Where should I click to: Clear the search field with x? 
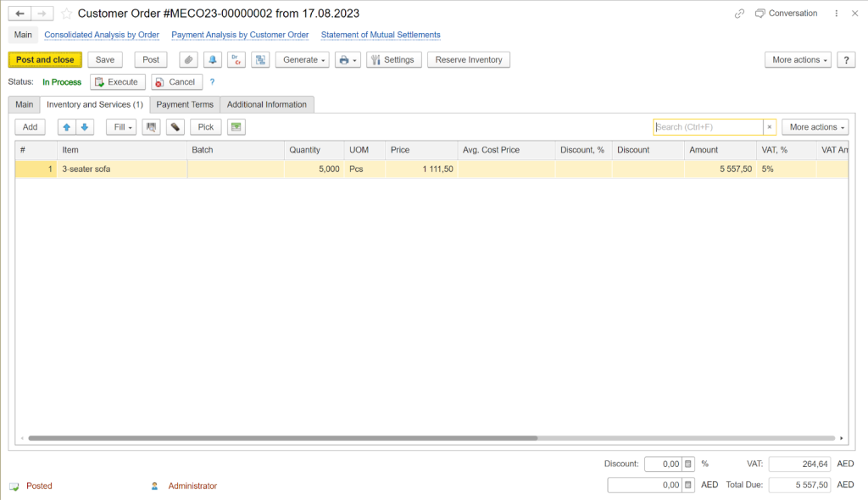click(770, 127)
